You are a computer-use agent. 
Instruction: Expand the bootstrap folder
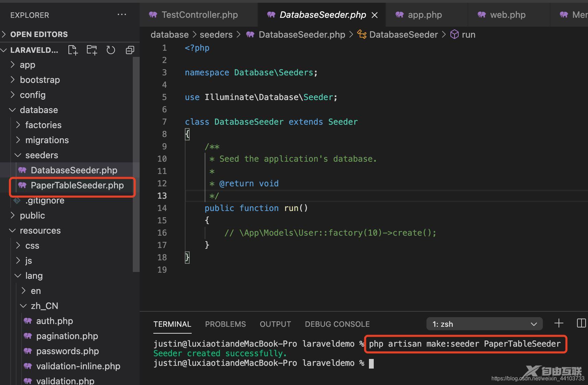coord(13,79)
